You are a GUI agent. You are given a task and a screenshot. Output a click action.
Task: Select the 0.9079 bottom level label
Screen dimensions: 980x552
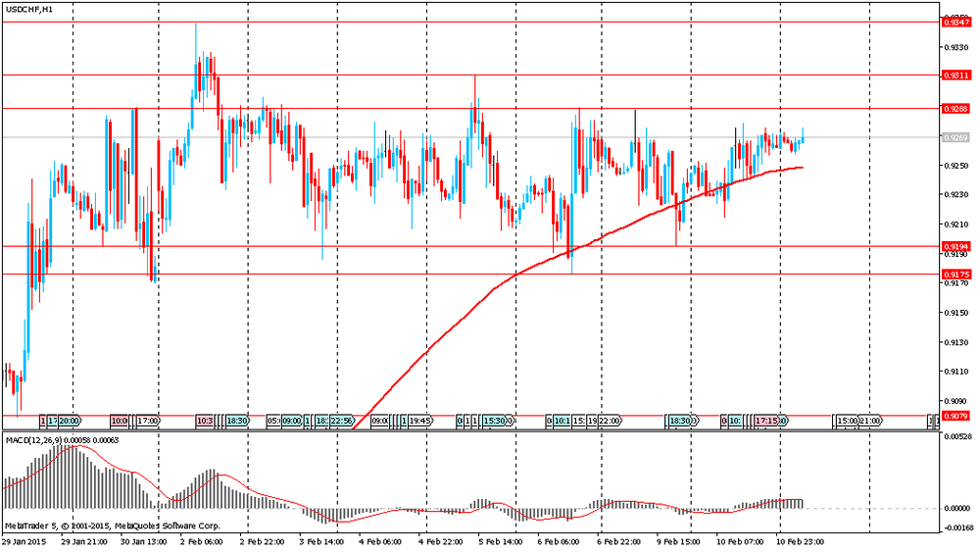[956, 416]
